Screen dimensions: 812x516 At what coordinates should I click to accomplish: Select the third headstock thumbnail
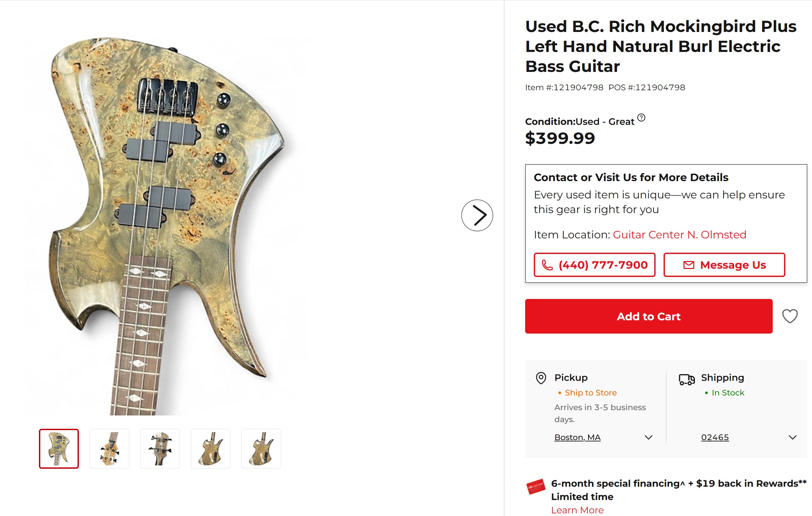coord(160,448)
